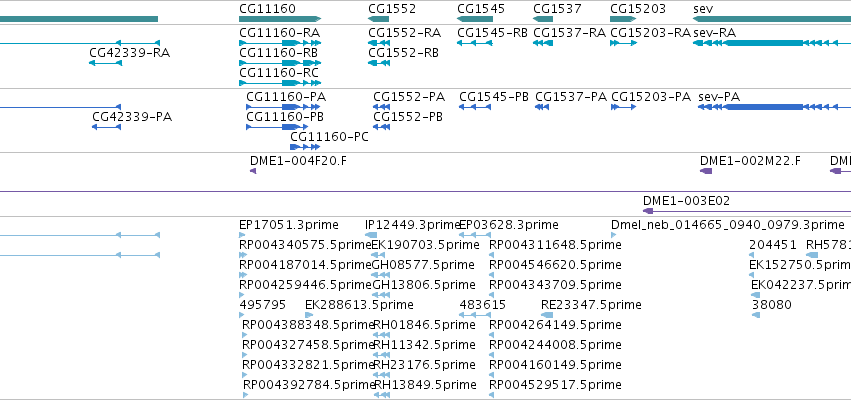Click the CG1537-PA protein label

click(x=571, y=97)
